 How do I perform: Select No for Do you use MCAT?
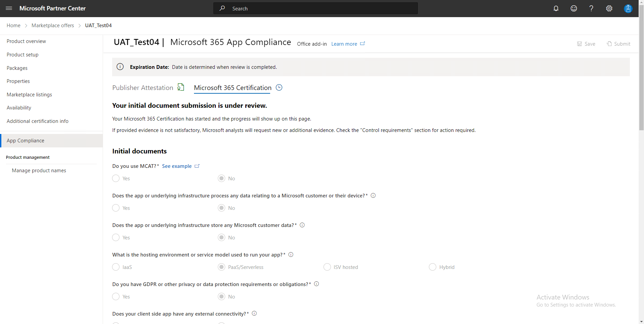pyautogui.click(x=221, y=178)
